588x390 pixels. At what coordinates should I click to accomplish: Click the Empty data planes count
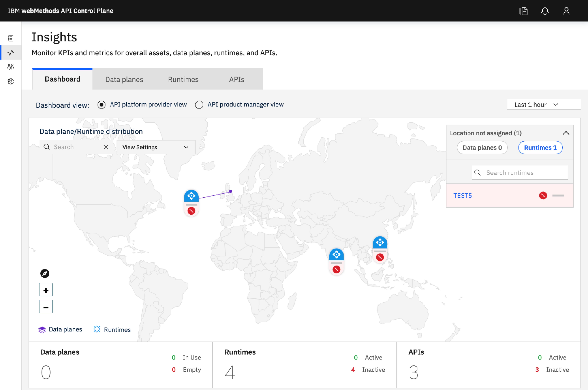pos(174,370)
